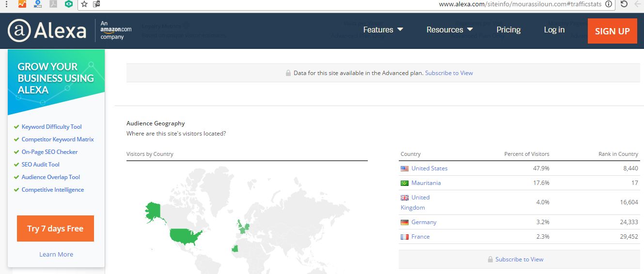
Task: Reload the page with the refresh icon
Action: click(x=624, y=4)
